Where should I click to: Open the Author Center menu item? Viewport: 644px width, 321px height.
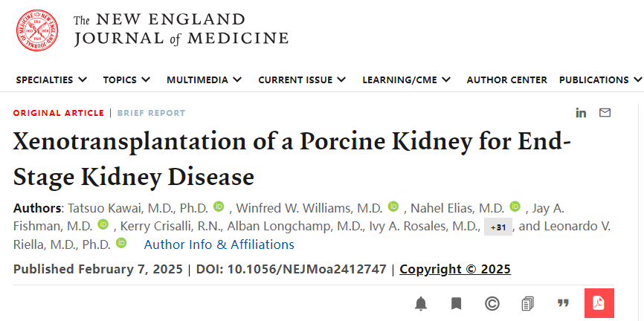[x=506, y=80]
